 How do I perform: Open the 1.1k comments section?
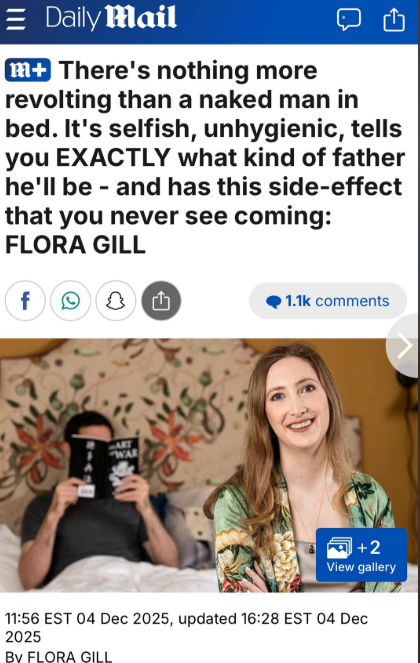[328, 301]
